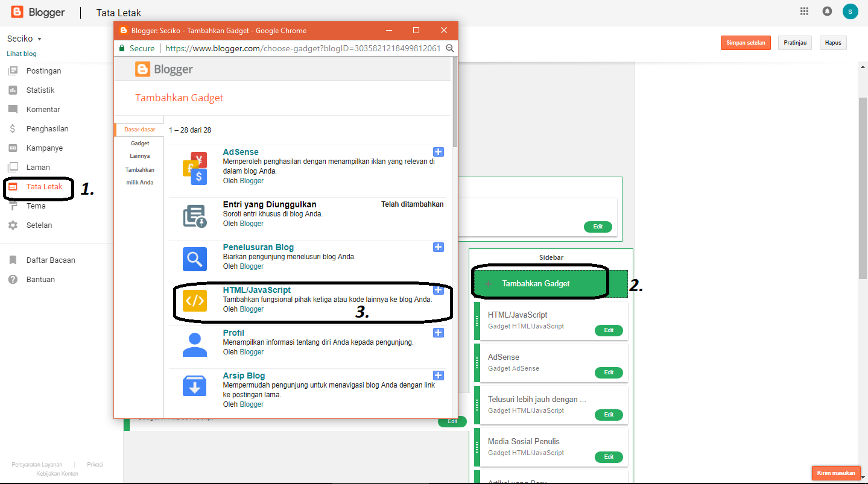This screenshot has height=484, width=868.
Task: Click the 'Telah ditambahkan' status text
Action: click(x=413, y=204)
